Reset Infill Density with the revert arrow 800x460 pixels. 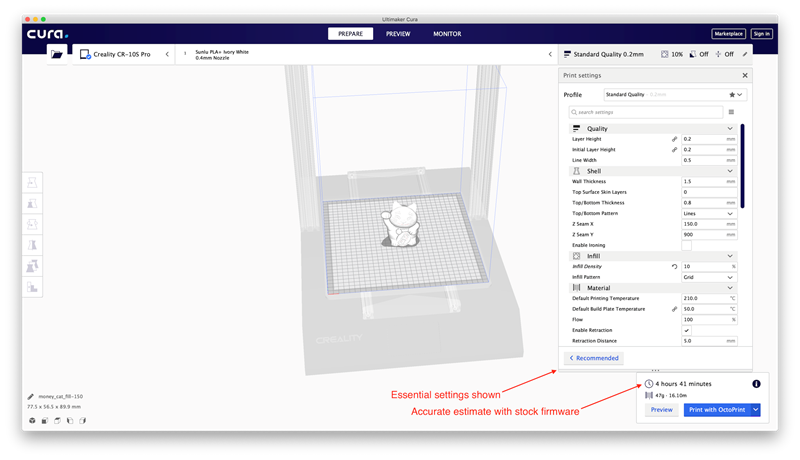coord(674,267)
